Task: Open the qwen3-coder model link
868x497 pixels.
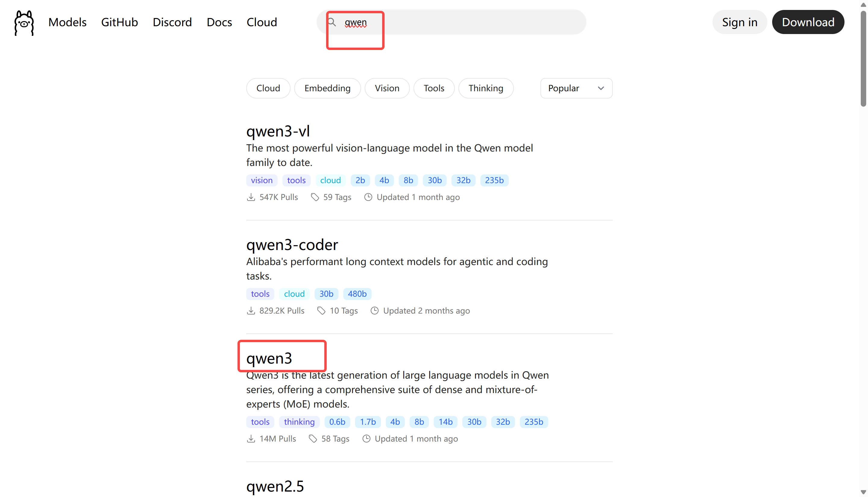Action: tap(292, 244)
